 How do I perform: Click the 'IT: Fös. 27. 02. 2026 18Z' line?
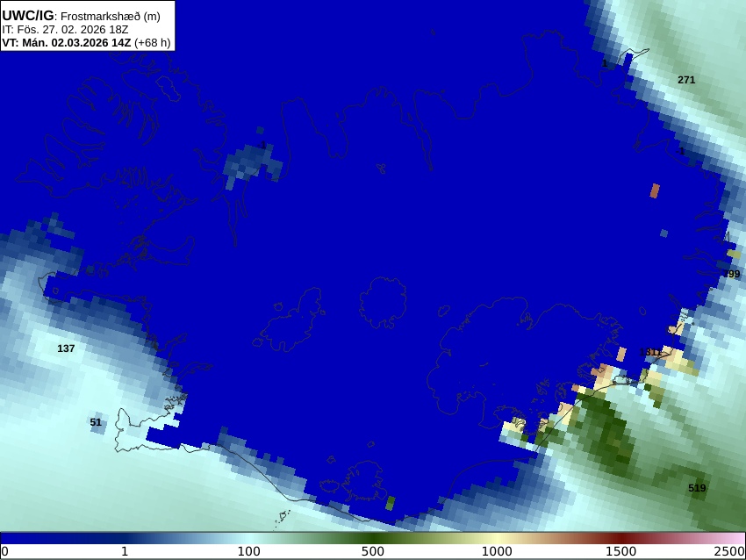coord(65,30)
